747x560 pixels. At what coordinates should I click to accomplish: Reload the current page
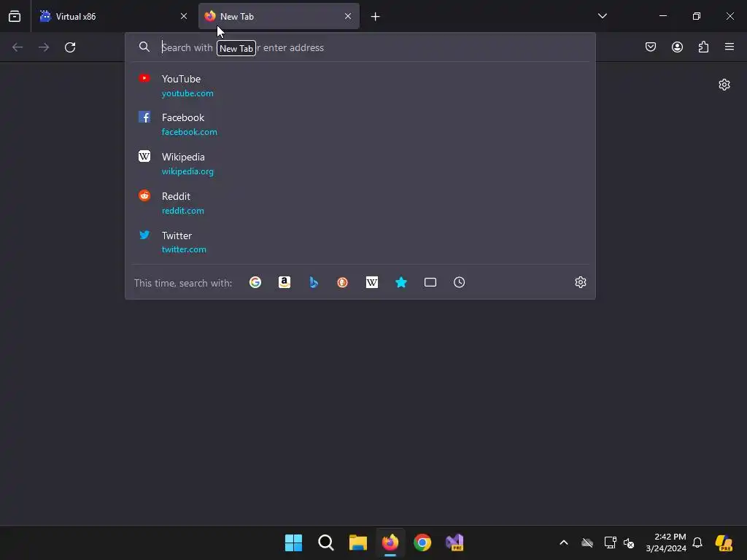70,47
